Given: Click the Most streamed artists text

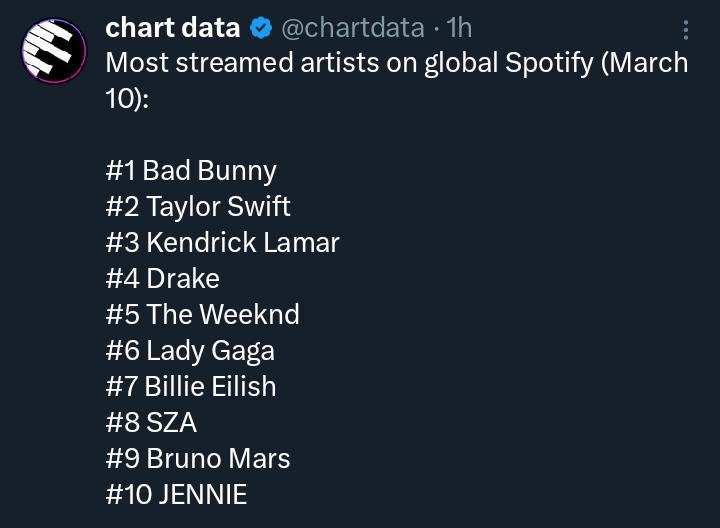Looking at the screenshot, I should [242, 62].
